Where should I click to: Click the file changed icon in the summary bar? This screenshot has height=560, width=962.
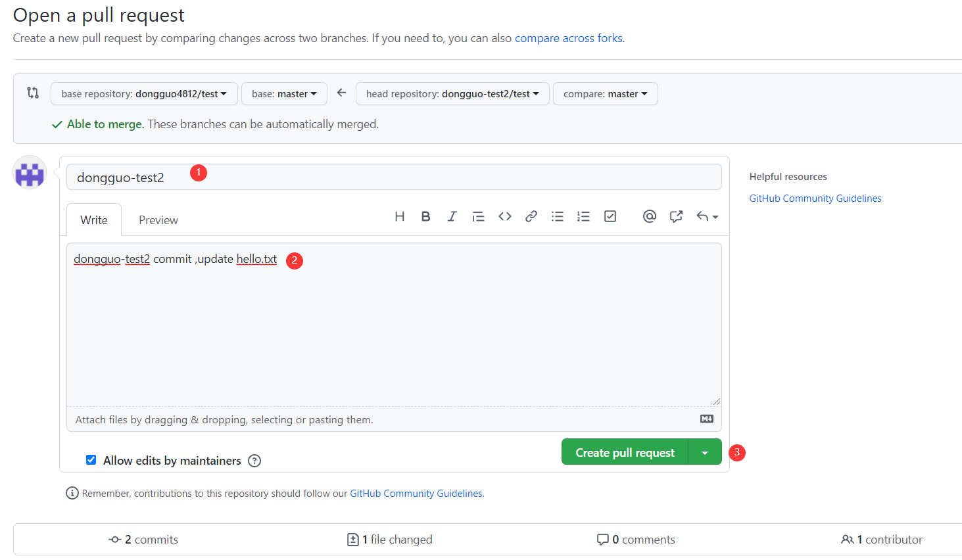pyautogui.click(x=353, y=540)
